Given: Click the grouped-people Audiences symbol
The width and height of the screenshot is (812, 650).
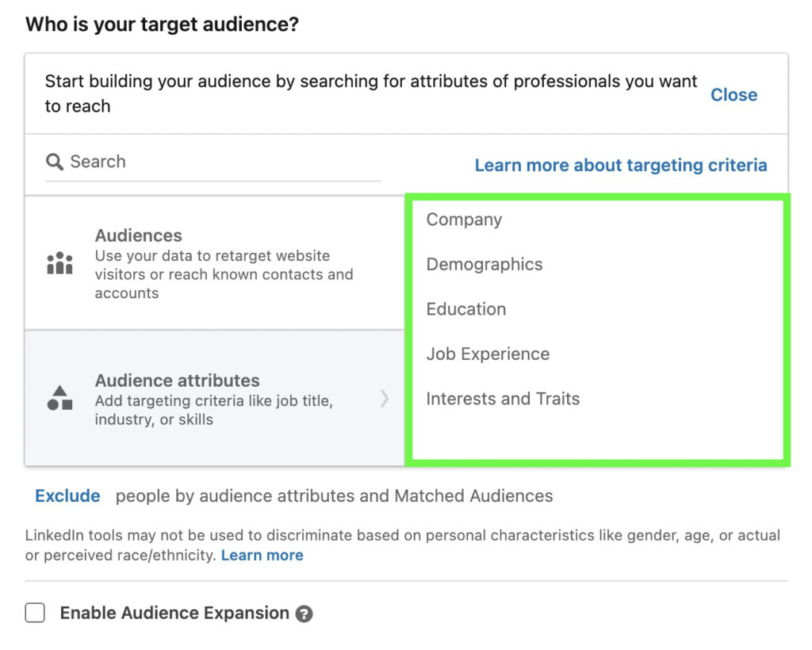Looking at the screenshot, I should pyautogui.click(x=59, y=262).
